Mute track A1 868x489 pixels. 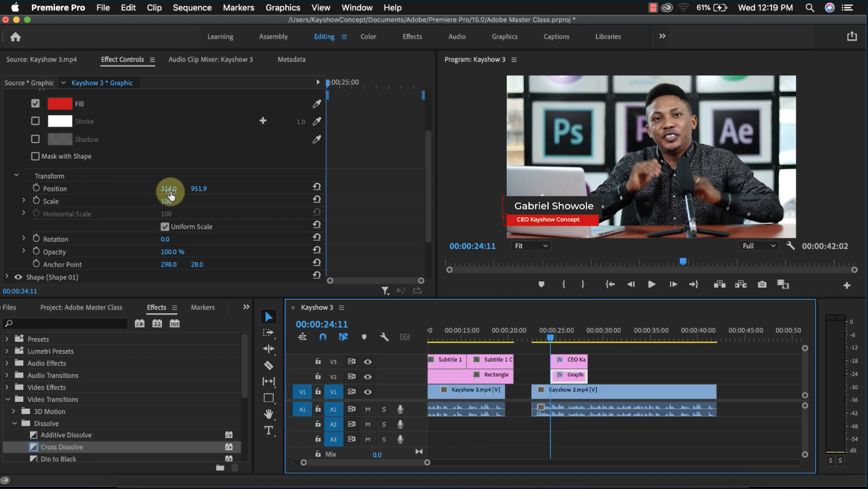[x=367, y=409]
